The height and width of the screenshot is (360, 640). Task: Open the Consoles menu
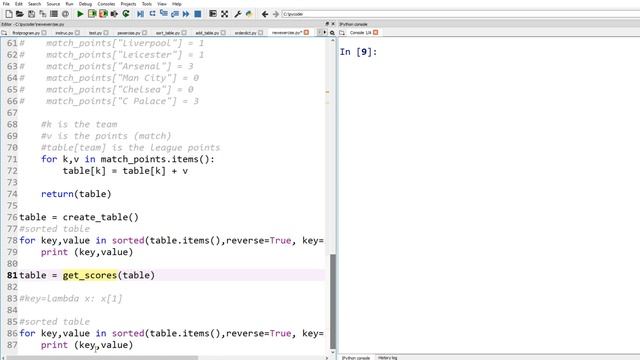click(106, 4)
